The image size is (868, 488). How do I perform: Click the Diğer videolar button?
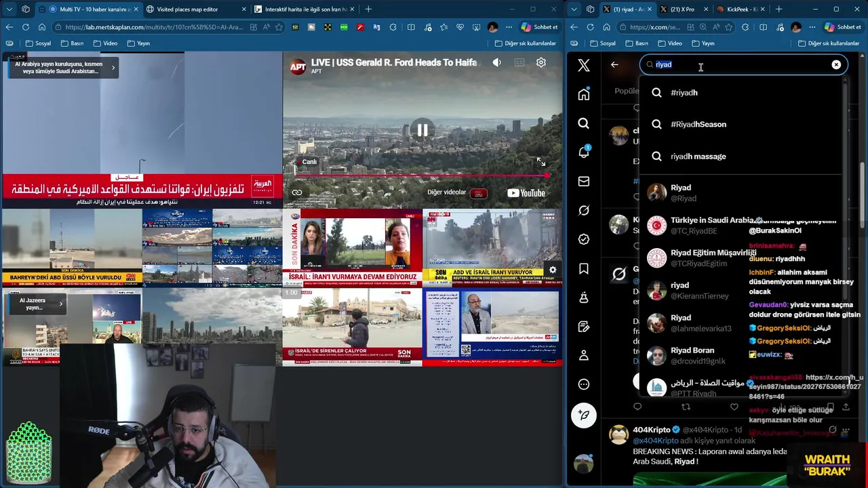pos(457,192)
